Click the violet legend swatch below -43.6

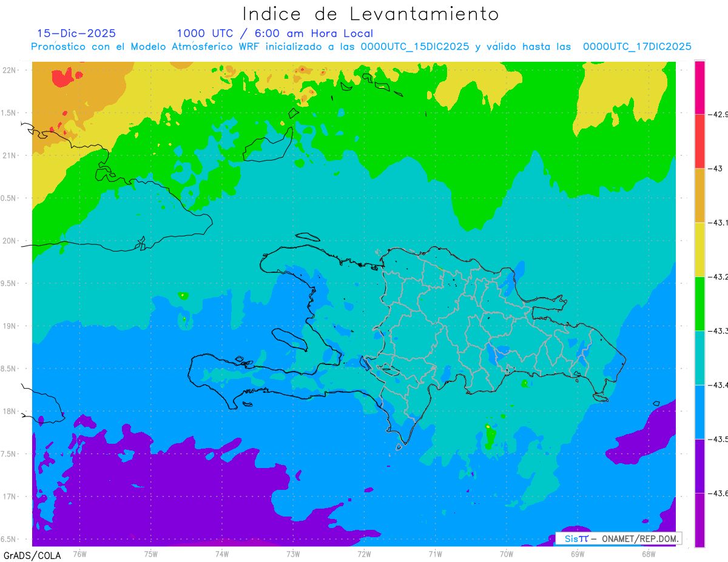click(x=699, y=520)
